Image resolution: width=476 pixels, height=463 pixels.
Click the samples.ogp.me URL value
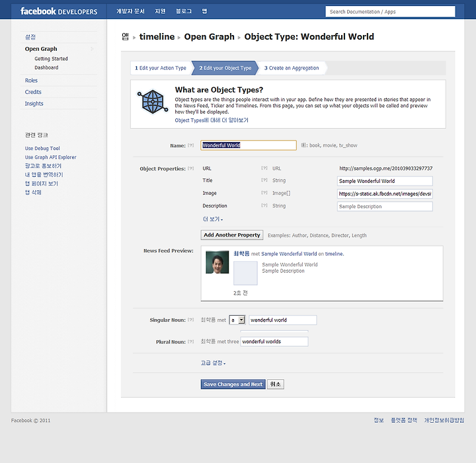point(386,168)
